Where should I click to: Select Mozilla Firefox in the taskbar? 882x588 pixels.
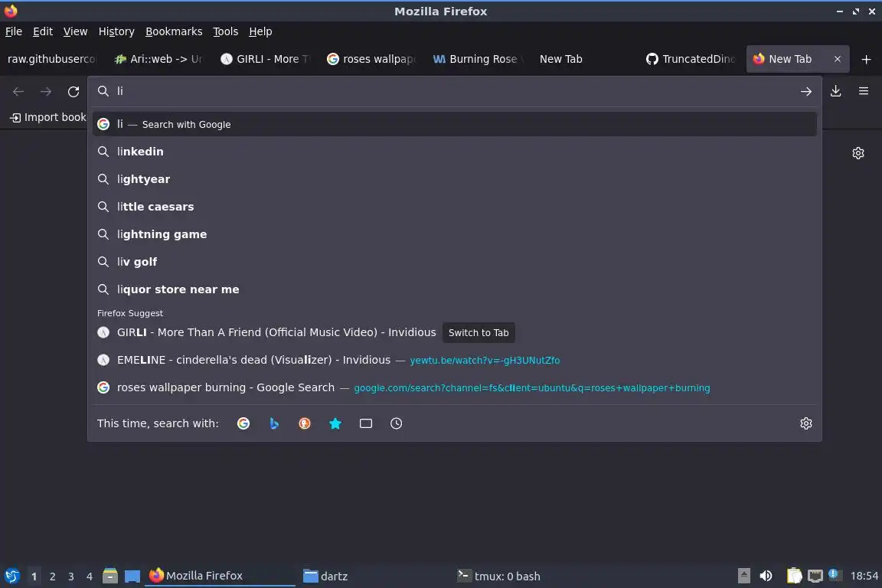pyautogui.click(x=220, y=576)
